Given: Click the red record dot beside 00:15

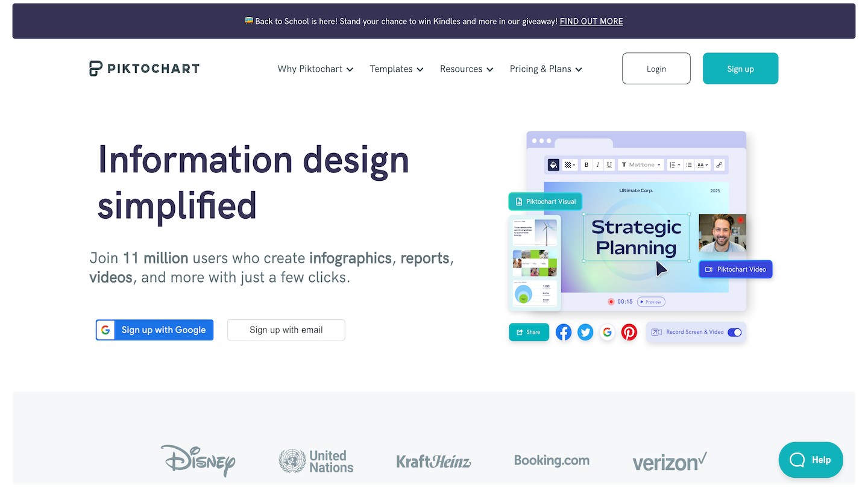Looking at the screenshot, I should (x=611, y=302).
